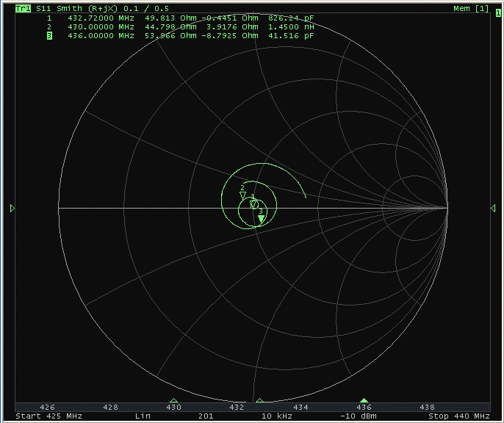Click the S11 measurement parameter label

(x=43, y=9)
